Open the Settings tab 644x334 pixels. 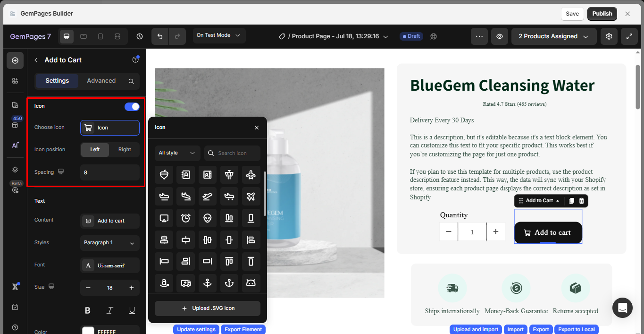[x=57, y=81]
